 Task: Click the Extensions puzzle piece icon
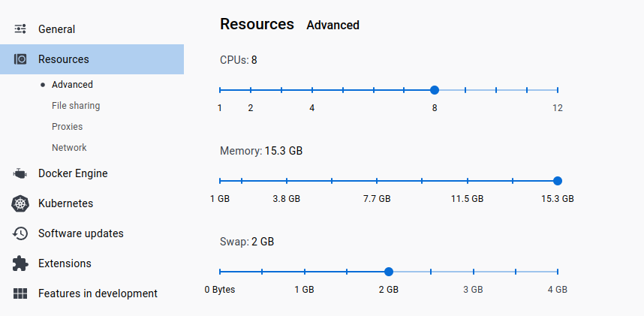click(20, 263)
